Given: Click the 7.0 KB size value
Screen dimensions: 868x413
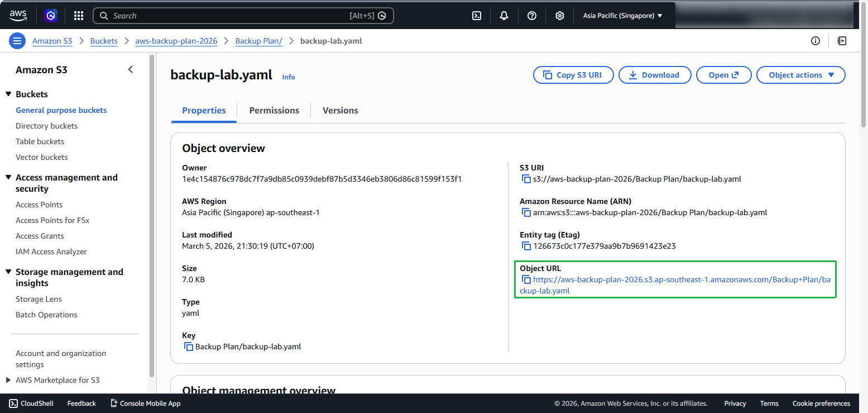Looking at the screenshot, I should tap(193, 280).
